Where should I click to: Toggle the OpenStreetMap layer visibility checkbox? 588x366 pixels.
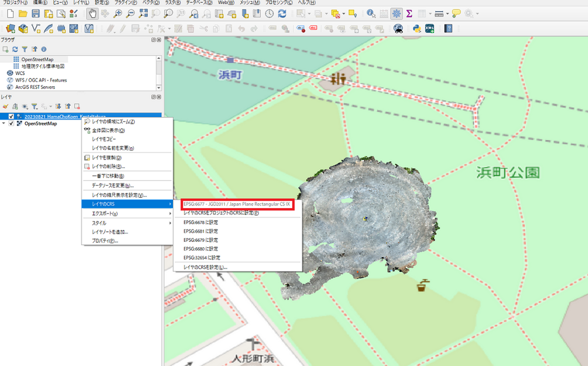click(x=11, y=124)
